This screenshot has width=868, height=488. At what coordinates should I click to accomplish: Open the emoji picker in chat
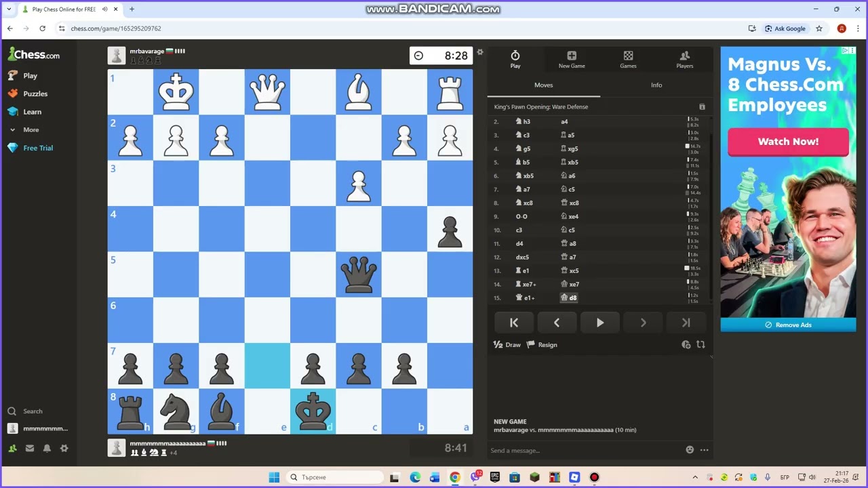(x=690, y=450)
